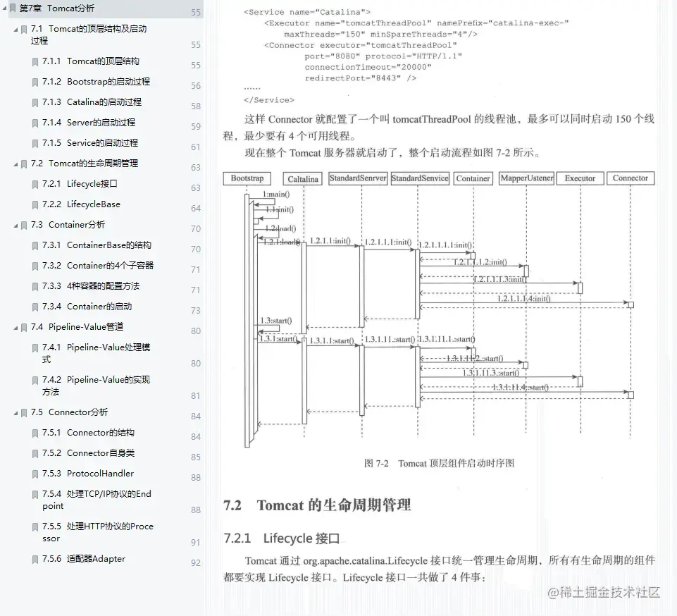Jump to 7.4 Pipeline-Value管道 bookmark
Screen dimensions: 677x616
[x=77, y=327]
